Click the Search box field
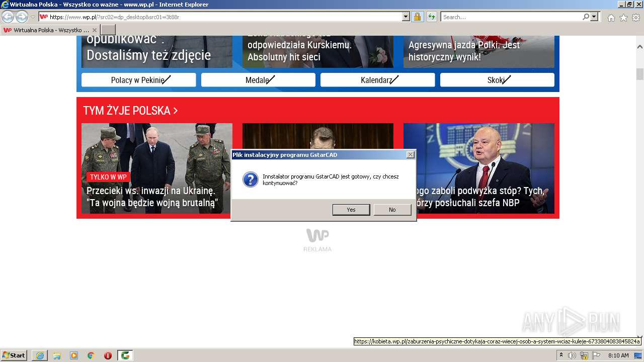Screen dimensions: 644x362 pos(512,17)
